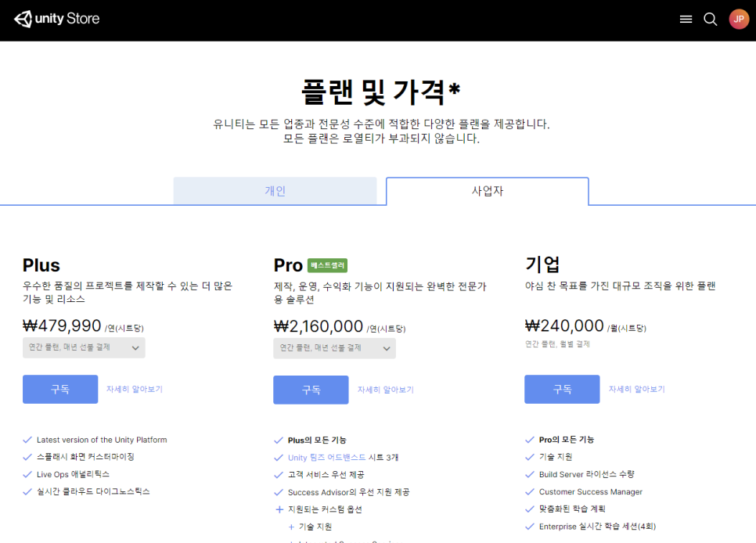Click the ₩240,000 price text
The width and height of the screenshot is (756, 543).
click(x=564, y=326)
